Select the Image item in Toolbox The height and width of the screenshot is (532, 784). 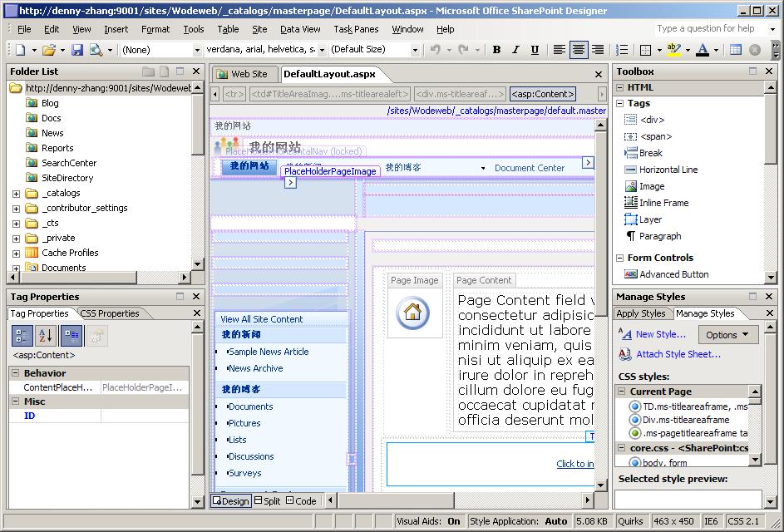pos(652,186)
